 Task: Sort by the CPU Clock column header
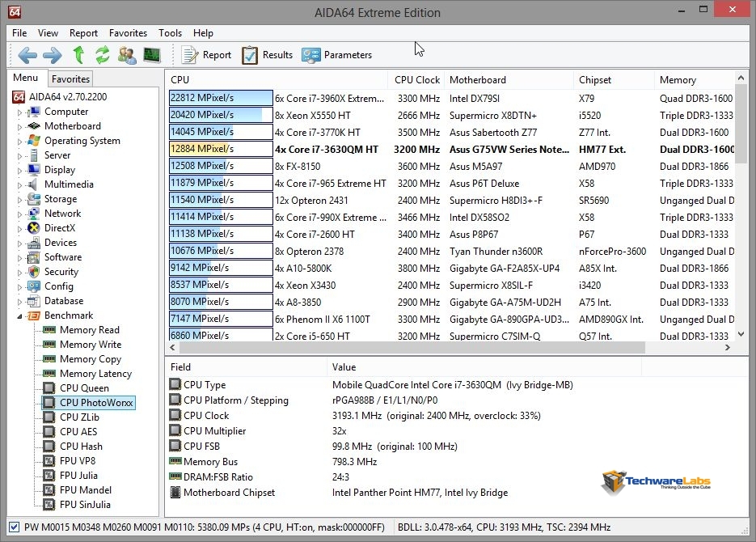[417, 80]
